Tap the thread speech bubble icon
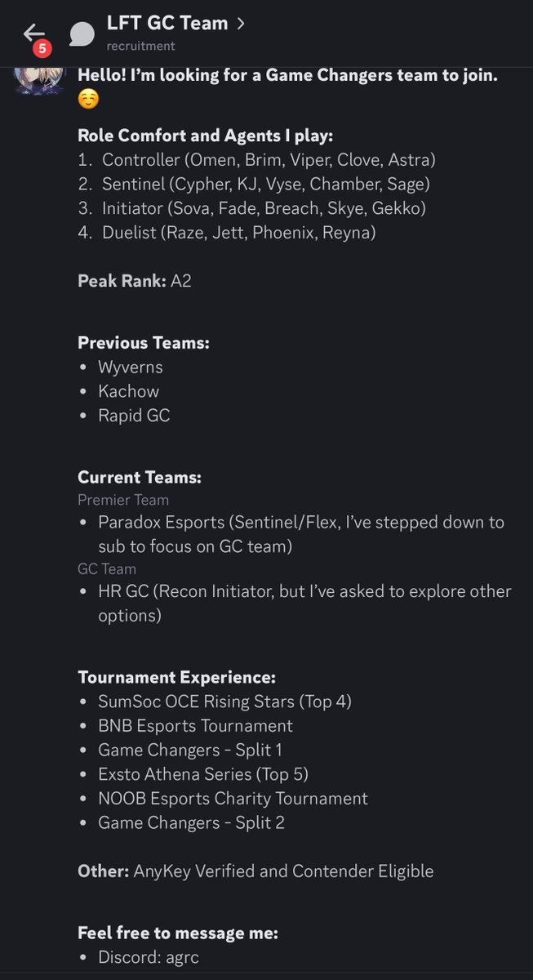 click(82, 33)
